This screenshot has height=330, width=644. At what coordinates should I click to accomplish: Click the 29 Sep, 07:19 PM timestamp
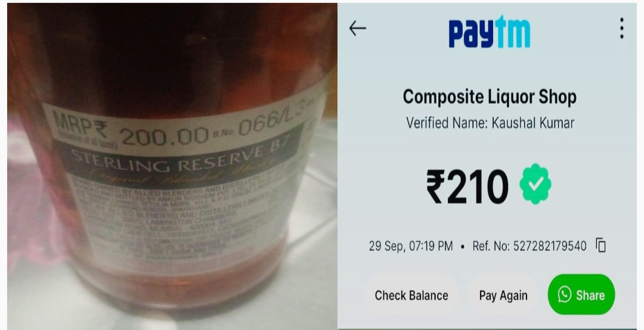tap(411, 246)
